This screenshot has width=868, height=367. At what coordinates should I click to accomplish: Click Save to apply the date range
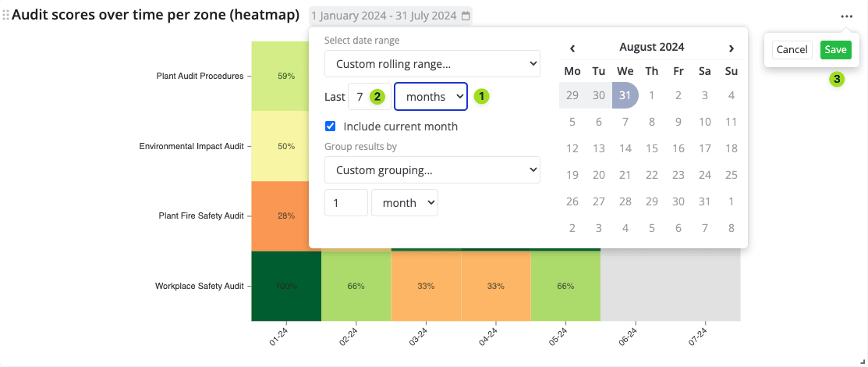click(x=835, y=50)
